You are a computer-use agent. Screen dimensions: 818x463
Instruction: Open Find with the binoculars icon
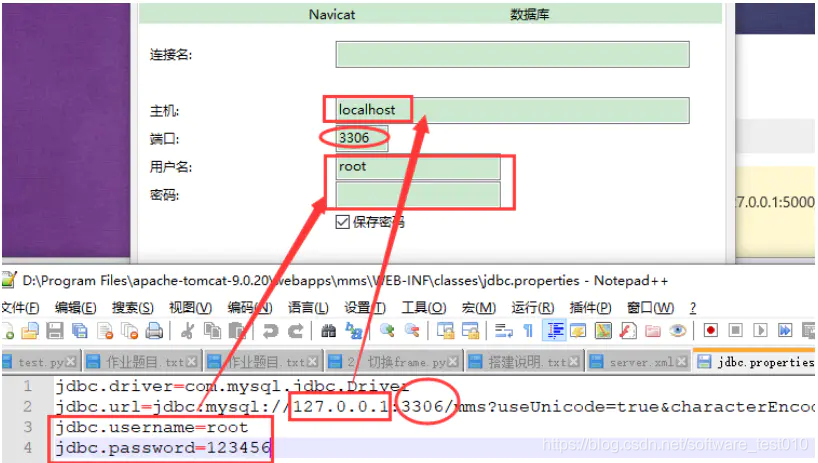tap(328, 331)
